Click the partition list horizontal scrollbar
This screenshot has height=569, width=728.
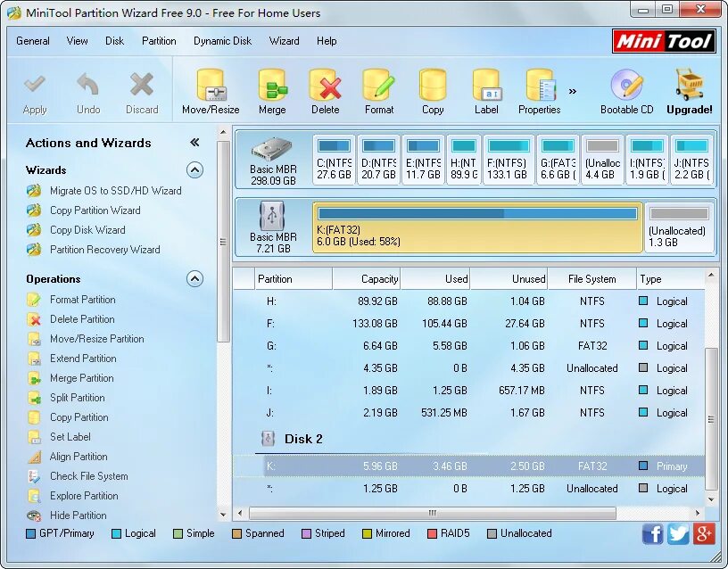pyautogui.click(x=432, y=513)
